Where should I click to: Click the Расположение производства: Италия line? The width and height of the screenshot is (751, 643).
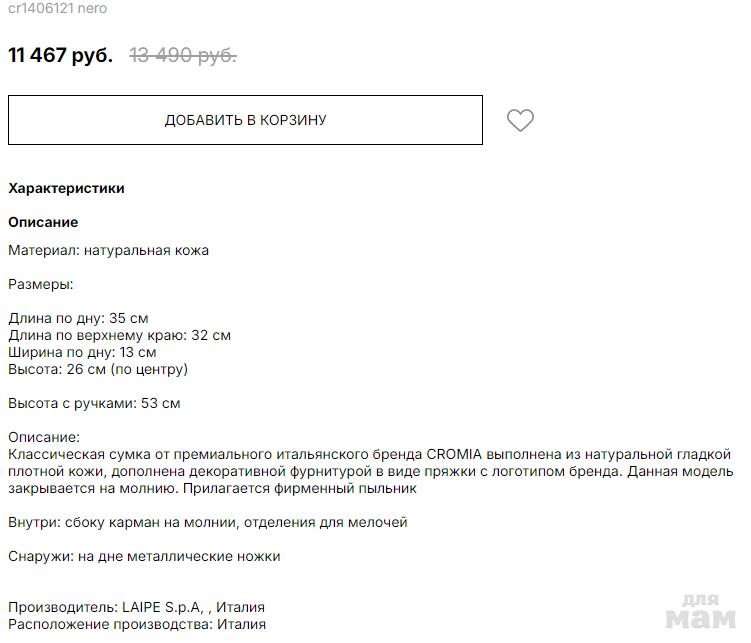click(x=137, y=624)
